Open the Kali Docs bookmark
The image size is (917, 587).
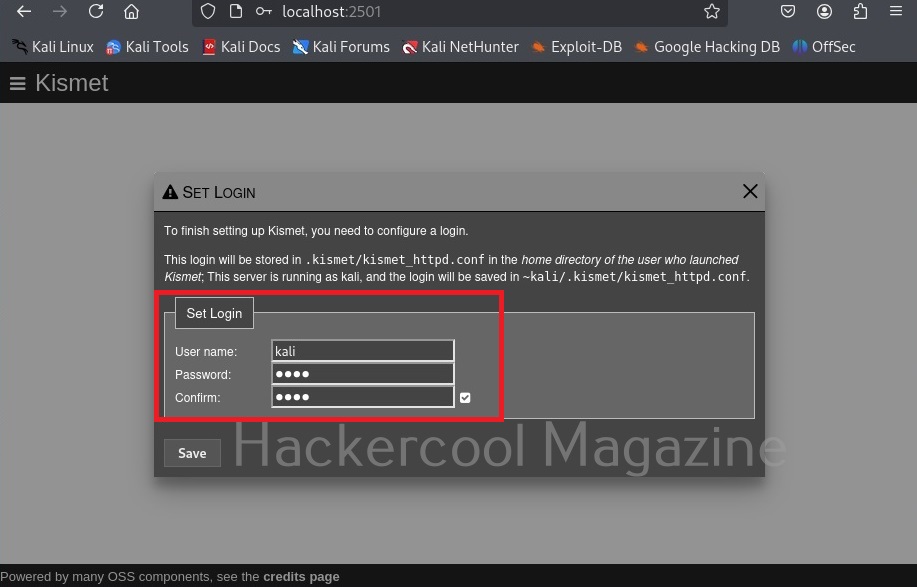(x=241, y=47)
